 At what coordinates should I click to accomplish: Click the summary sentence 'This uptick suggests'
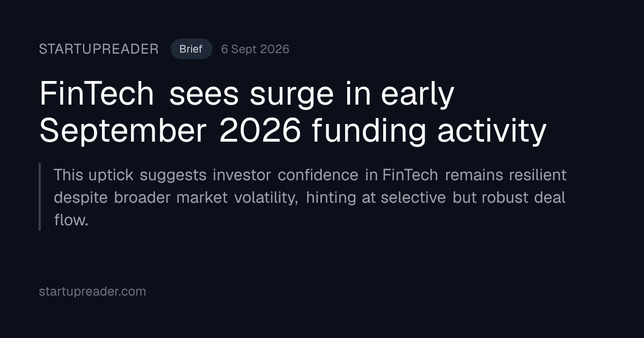pos(310,197)
